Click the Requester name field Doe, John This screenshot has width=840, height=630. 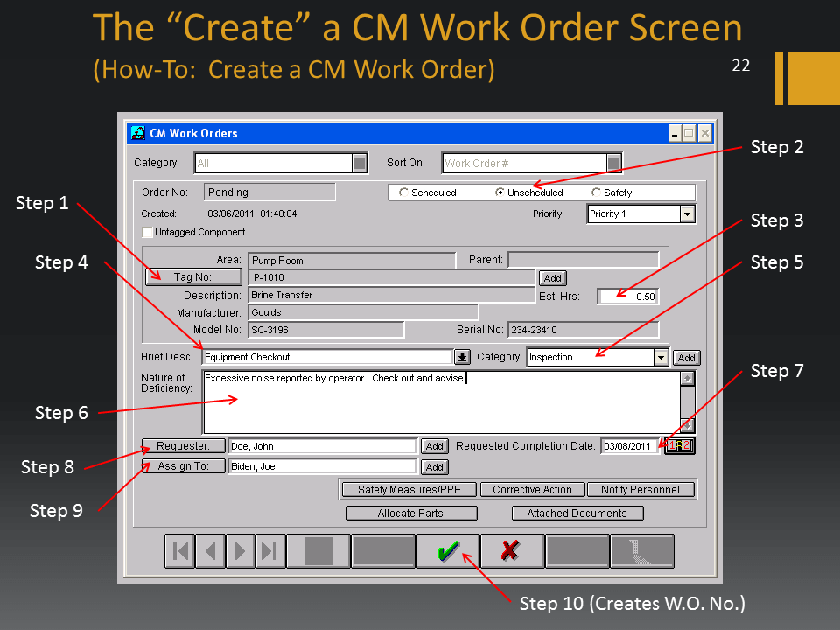323,446
